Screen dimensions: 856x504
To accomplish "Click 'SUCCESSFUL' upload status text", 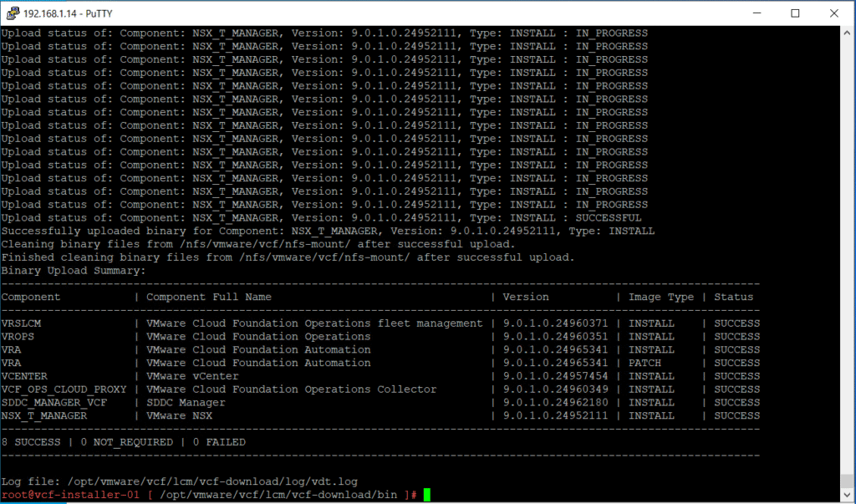I will pyautogui.click(x=609, y=218).
